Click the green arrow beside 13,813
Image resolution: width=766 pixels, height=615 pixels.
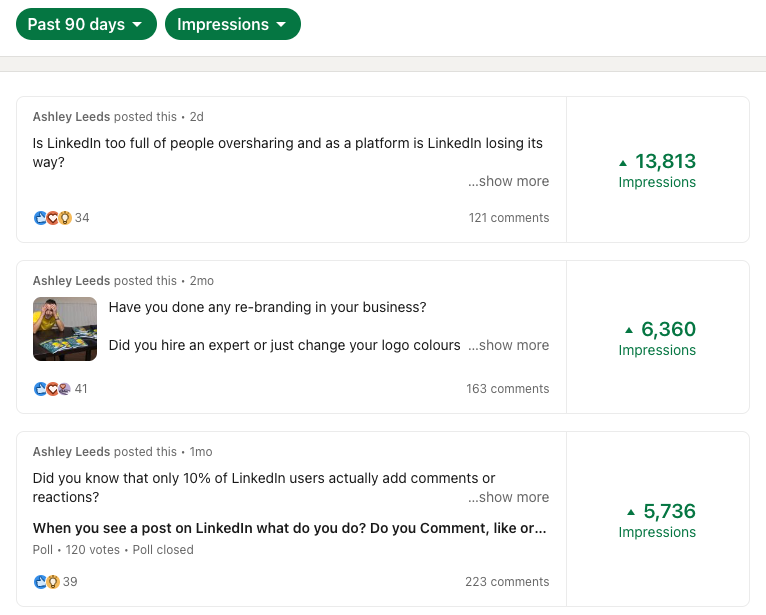click(623, 162)
